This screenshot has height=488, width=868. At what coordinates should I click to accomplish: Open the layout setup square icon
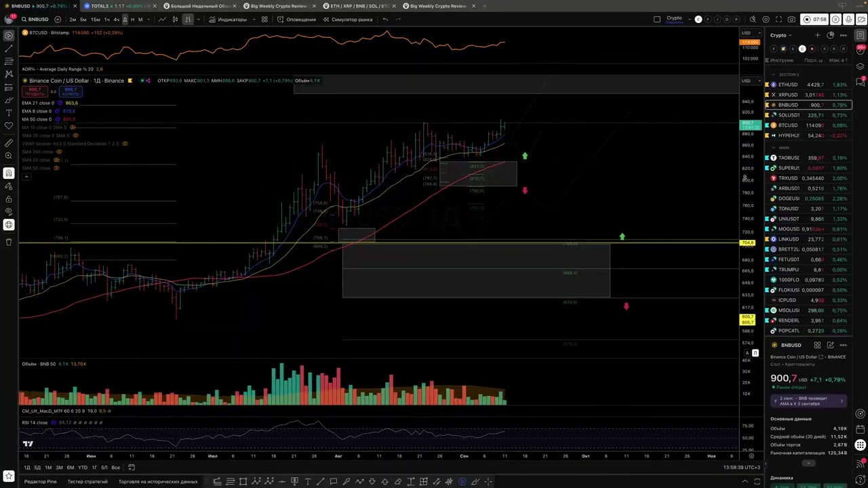pos(656,20)
